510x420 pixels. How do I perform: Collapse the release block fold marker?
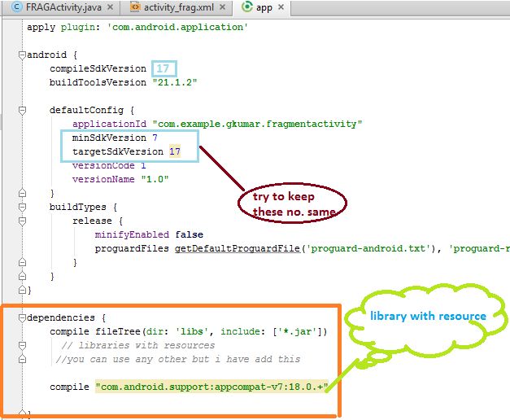(x=22, y=221)
